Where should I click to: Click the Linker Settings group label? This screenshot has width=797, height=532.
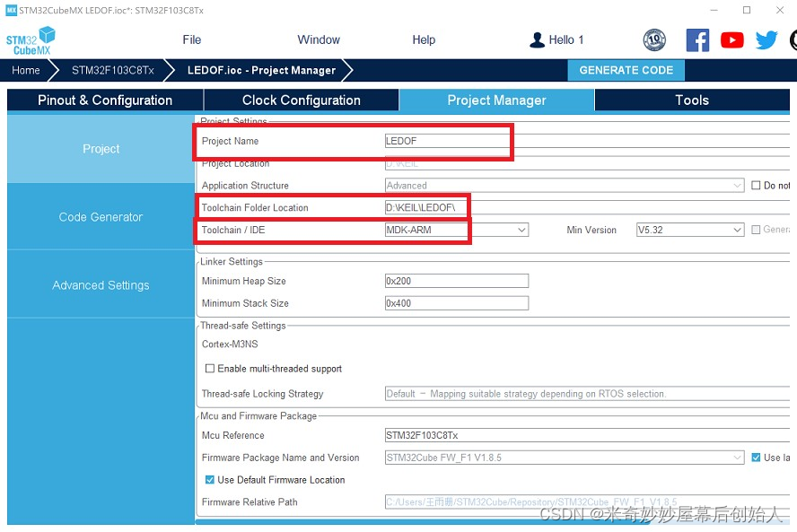click(x=232, y=261)
